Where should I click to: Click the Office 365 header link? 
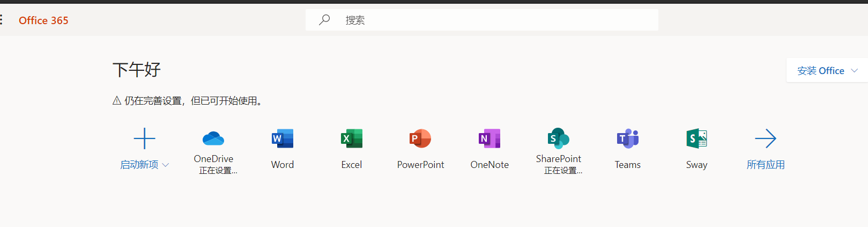(x=43, y=20)
